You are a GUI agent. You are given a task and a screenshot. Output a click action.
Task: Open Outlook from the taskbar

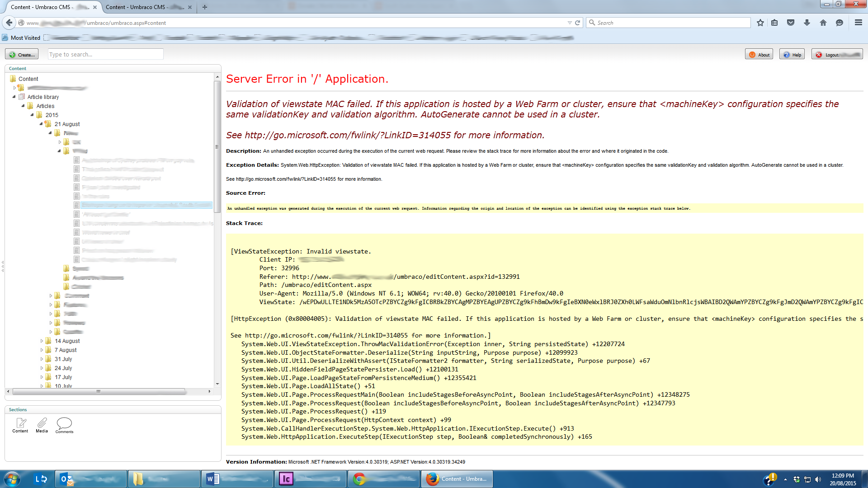(91, 479)
